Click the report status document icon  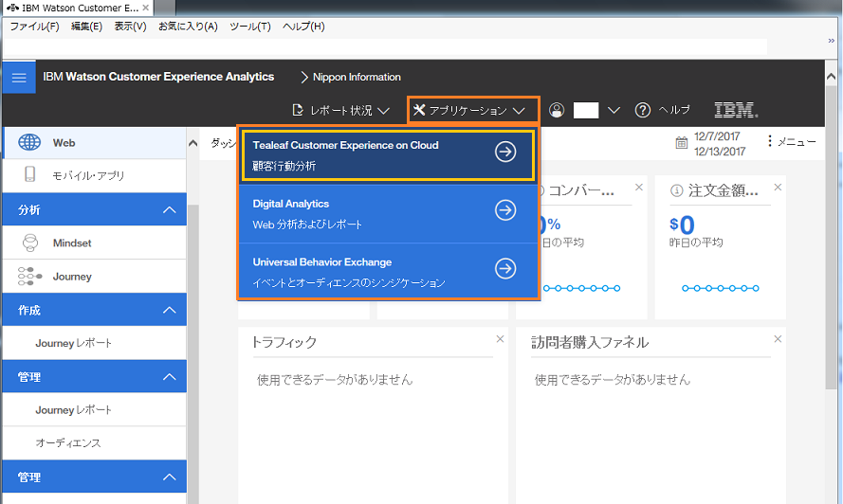[x=298, y=110]
